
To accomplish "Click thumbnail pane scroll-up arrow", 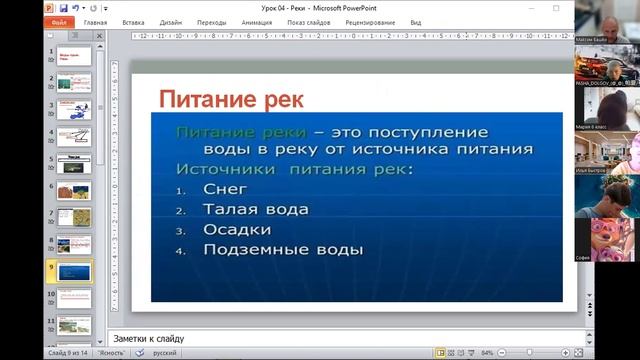I will 100,47.
